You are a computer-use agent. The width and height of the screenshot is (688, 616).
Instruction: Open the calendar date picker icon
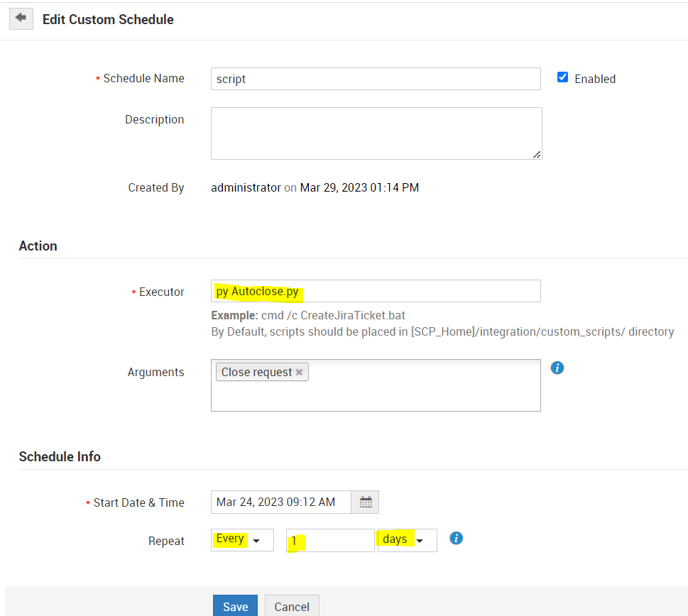pos(366,502)
